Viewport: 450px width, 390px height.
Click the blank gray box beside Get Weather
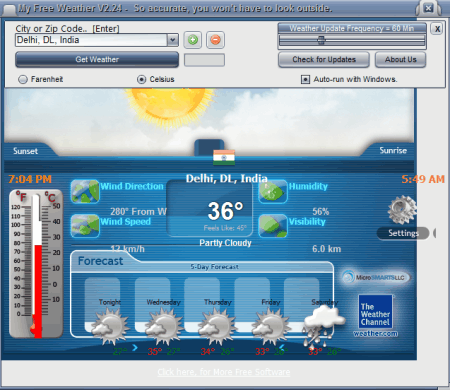(204, 60)
